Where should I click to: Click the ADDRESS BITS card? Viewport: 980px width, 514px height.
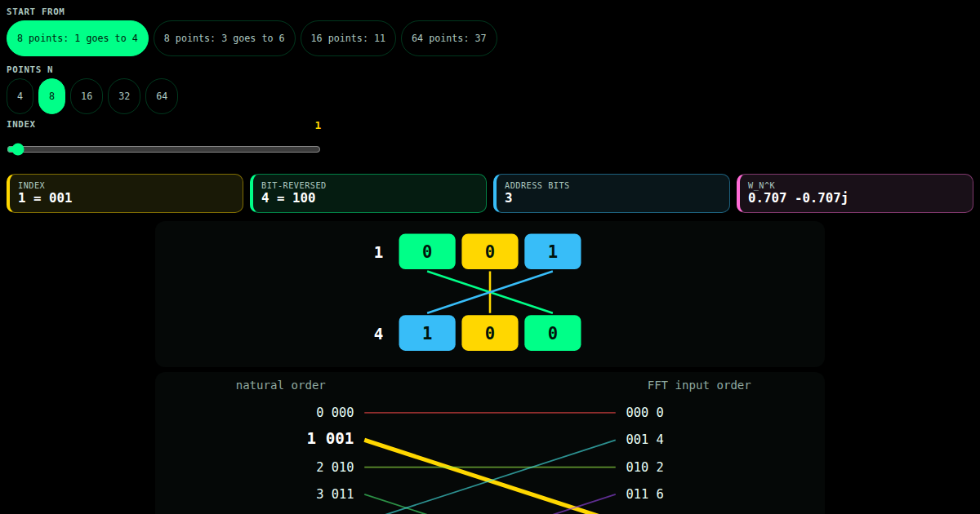(612, 193)
